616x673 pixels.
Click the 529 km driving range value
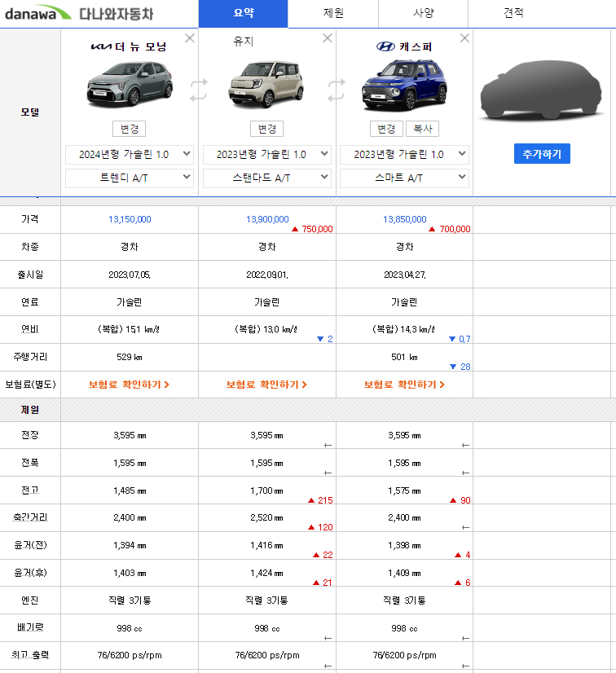(130, 357)
